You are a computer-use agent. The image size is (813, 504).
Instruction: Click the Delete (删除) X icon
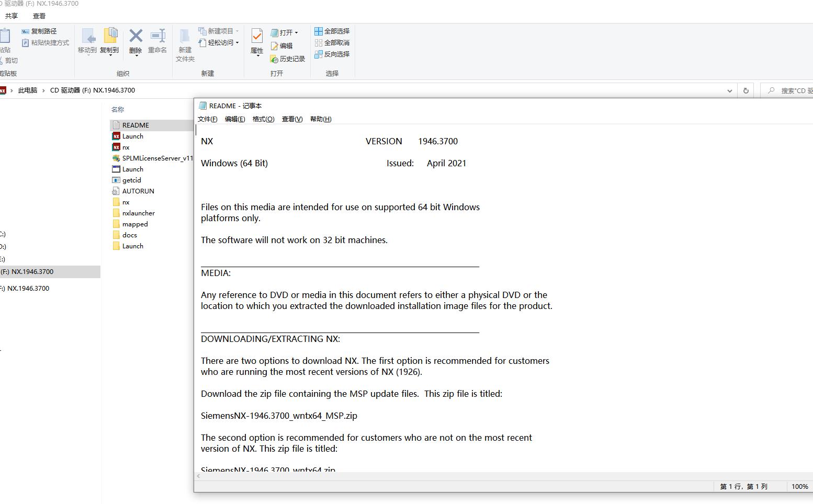click(135, 36)
